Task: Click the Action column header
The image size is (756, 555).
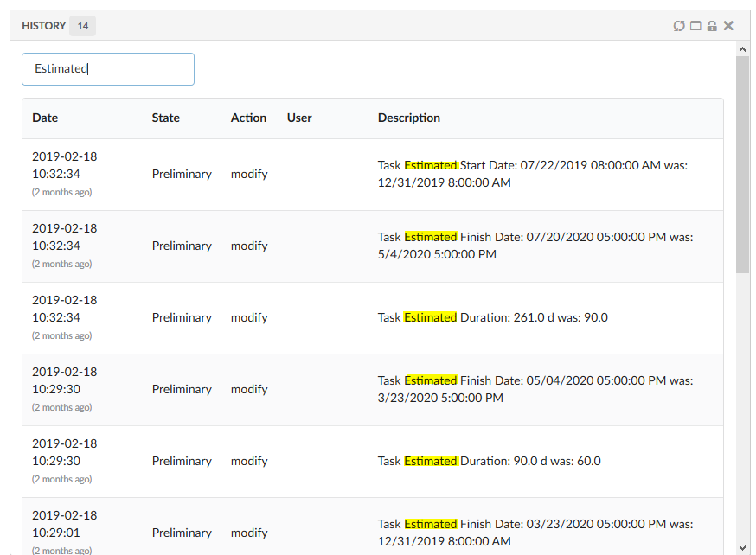Action: 248,118
